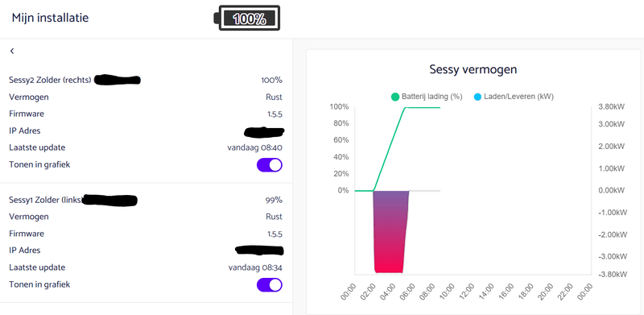Viewport: 644px width, 315px height.
Task: Click Sessy1 Laatste update vandaag 08:34
Action: [255, 267]
